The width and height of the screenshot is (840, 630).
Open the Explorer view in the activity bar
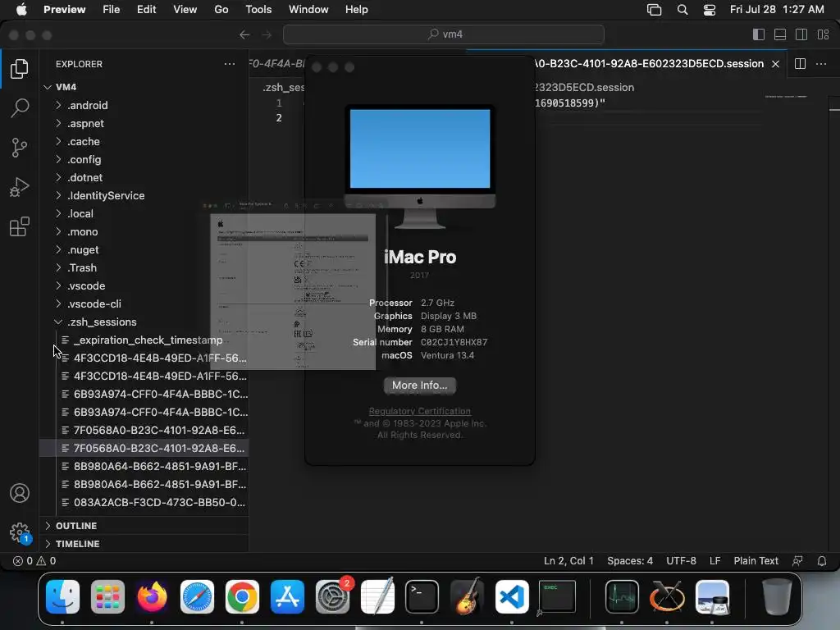tap(20, 69)
